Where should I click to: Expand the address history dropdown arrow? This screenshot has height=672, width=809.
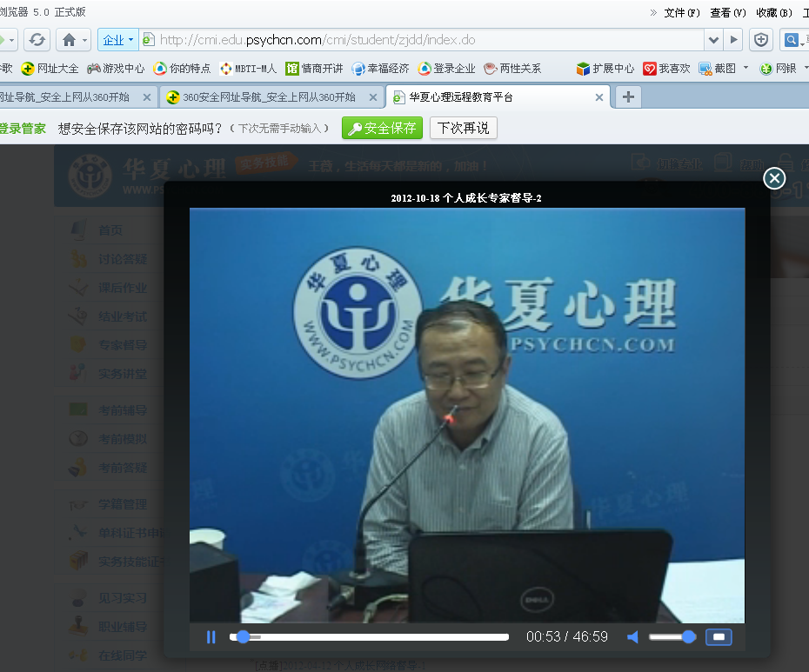tap(713, 40)
